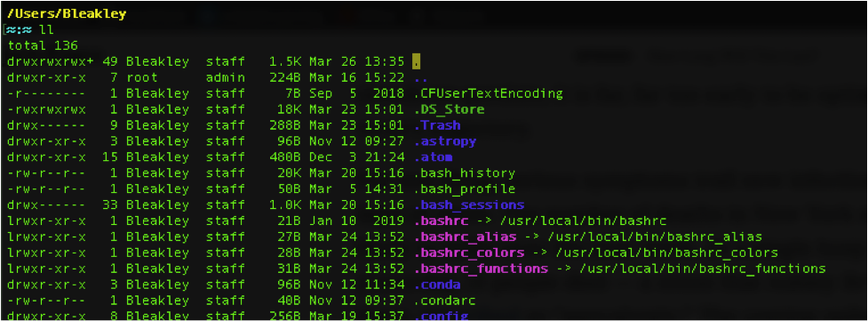
Task: Click the .astropy directory name
Action: 444,141
